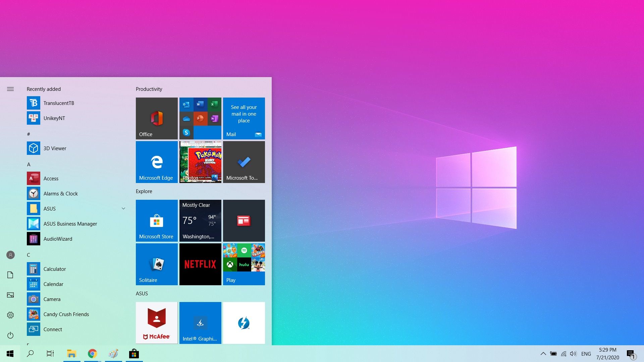Open the McAfee tile
644x362 pixels.
(157, 323)
